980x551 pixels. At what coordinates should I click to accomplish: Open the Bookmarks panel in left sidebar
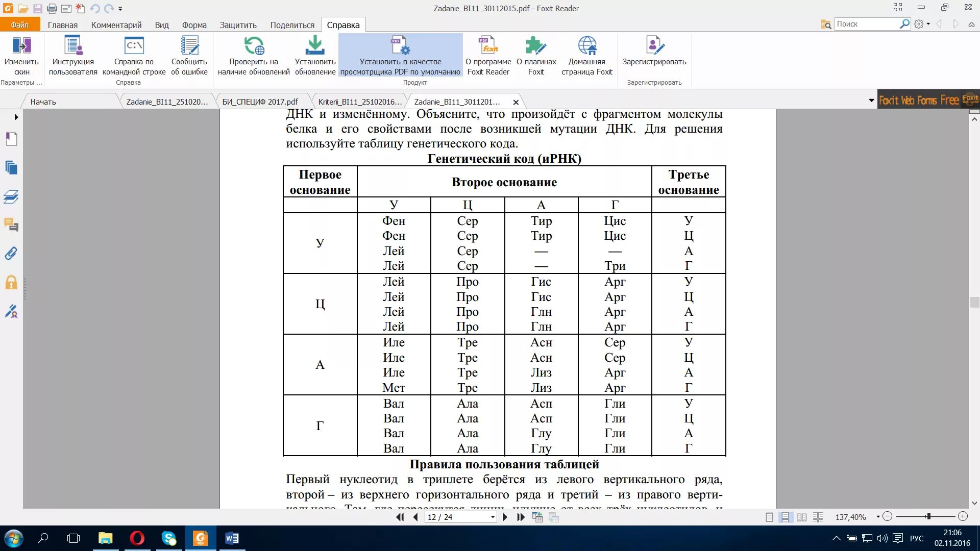point(12,138)
